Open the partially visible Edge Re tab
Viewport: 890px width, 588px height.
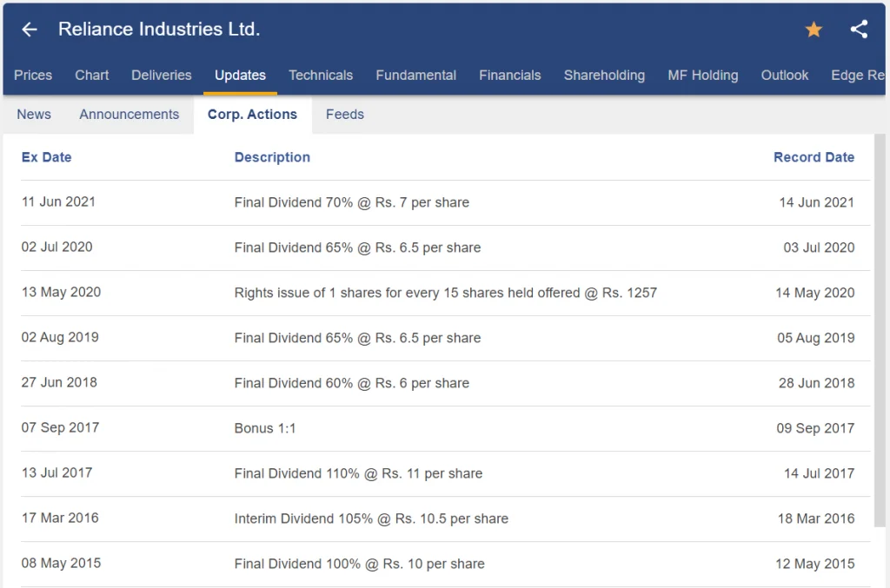tap(857, 76)
